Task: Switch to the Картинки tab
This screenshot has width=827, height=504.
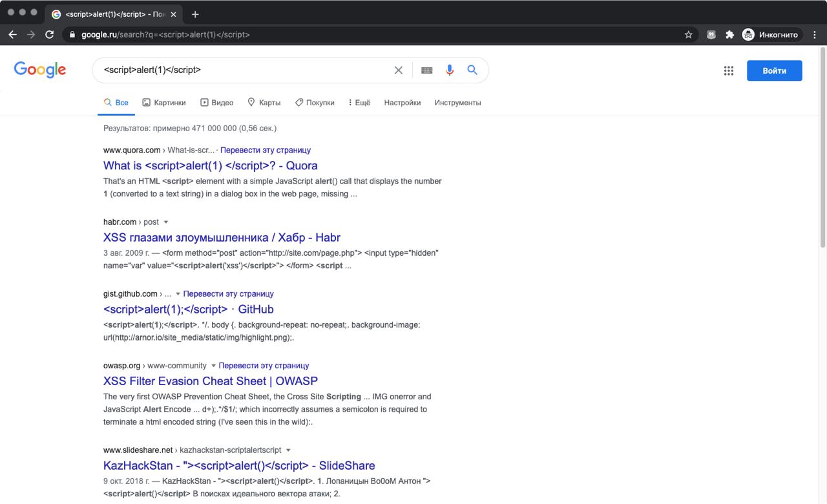Action: coord(164,103)
